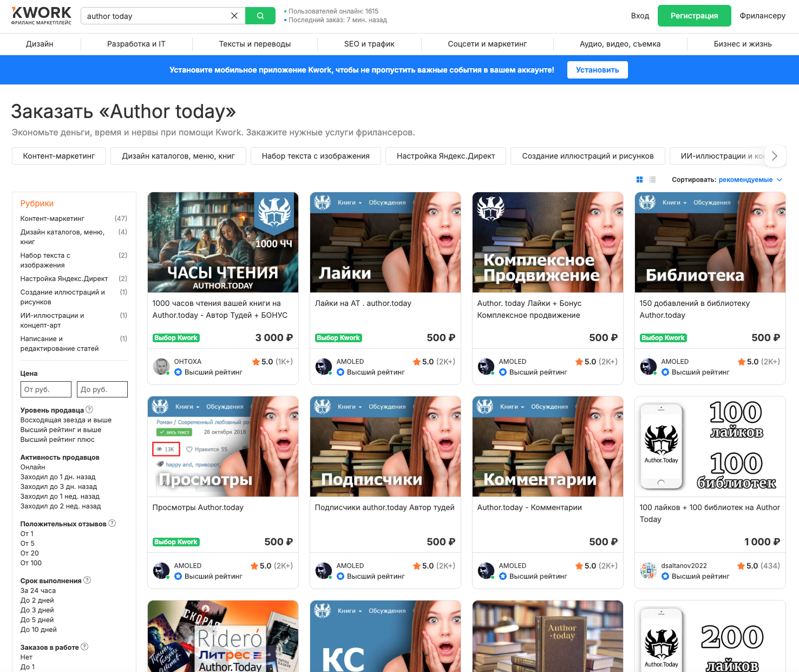Filter delivery time До 10 дней

38,629
